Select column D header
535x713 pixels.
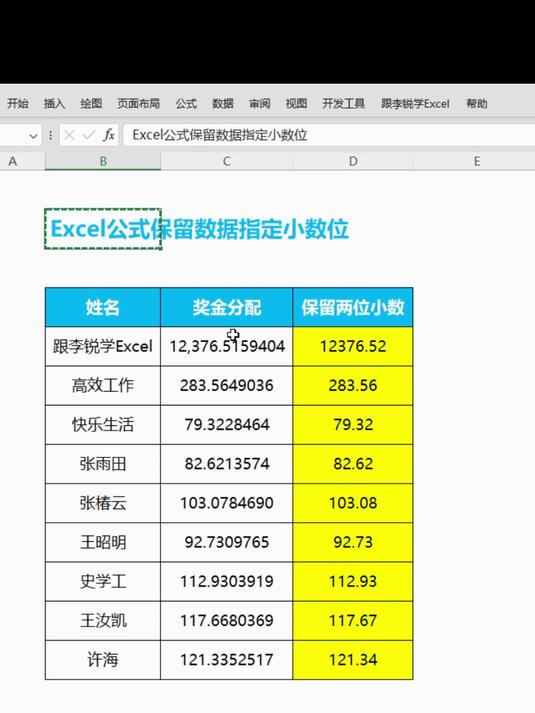353,161
